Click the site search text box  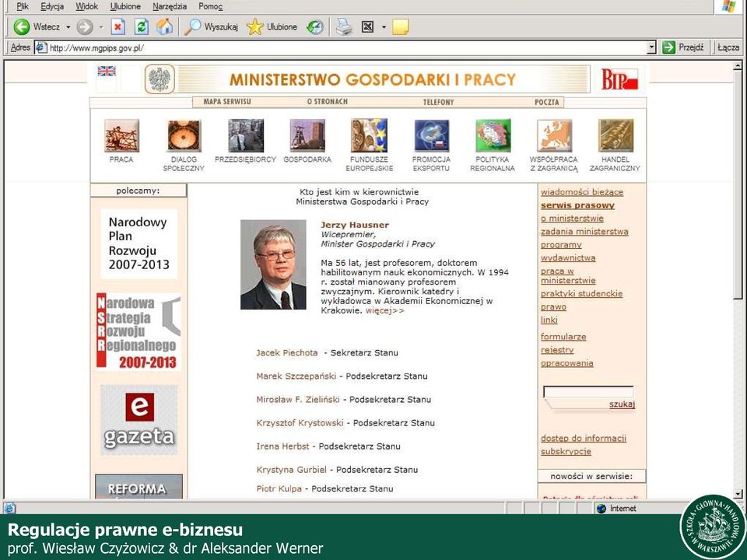pyautogui.click(x=588, y=392)
